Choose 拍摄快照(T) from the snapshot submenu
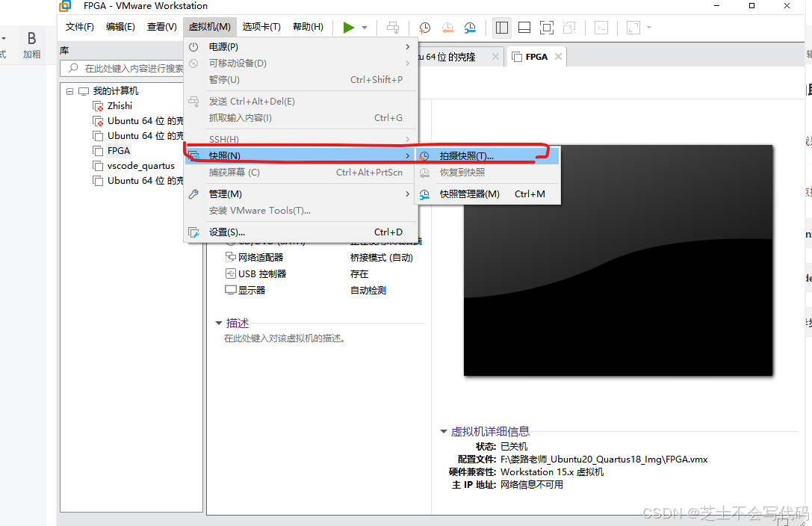The height and width of the screenshot is (526, 812). pyautogui.click(x=465, y=155)
